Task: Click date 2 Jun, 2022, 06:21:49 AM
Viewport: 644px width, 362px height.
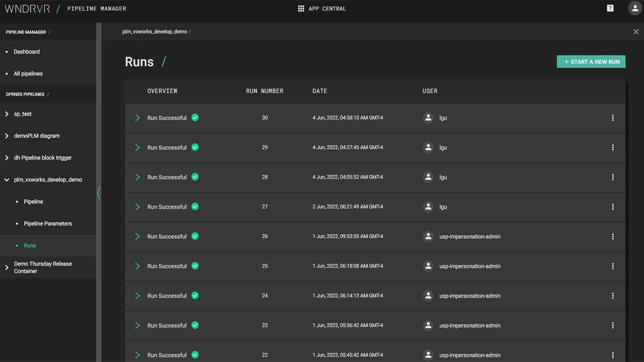Action: pyautogui.click(x=348, y=207)
